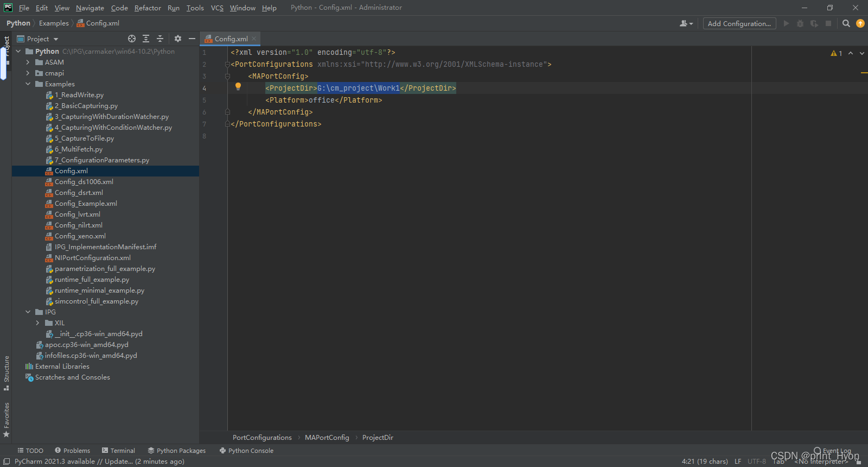Collapse the Python root folder
The height and width of the screenshot is (467, 868).
click(18, 51)
